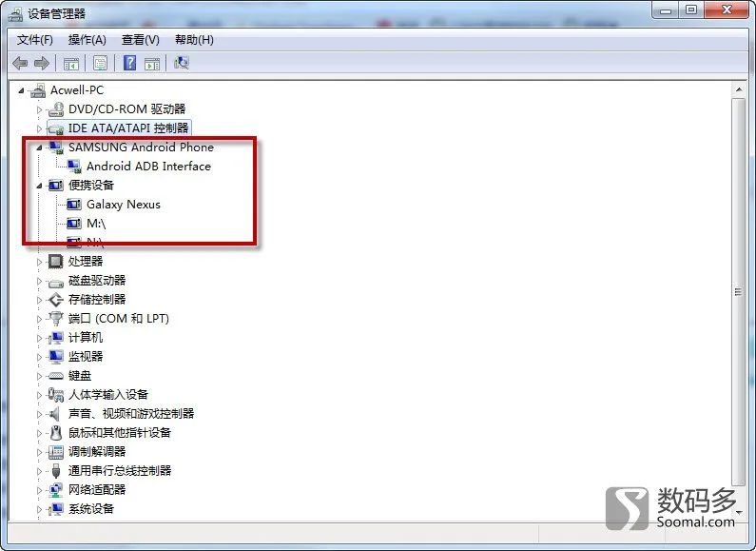
Task: Click the blue Help question mark icon
Action: pyautogui.click(x=129, y=63)
